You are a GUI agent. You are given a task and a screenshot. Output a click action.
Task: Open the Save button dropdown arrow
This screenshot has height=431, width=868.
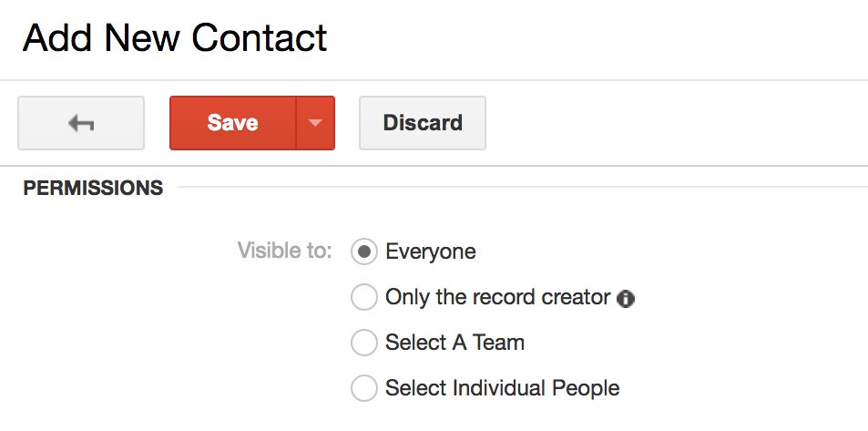pyautogui.click(x=315, y=123)
